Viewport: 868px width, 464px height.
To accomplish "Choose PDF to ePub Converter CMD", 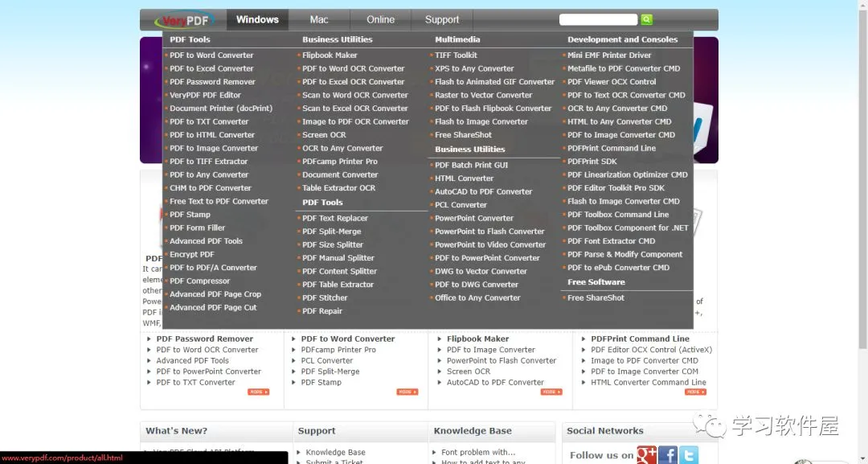I will [x=618, y=268].
